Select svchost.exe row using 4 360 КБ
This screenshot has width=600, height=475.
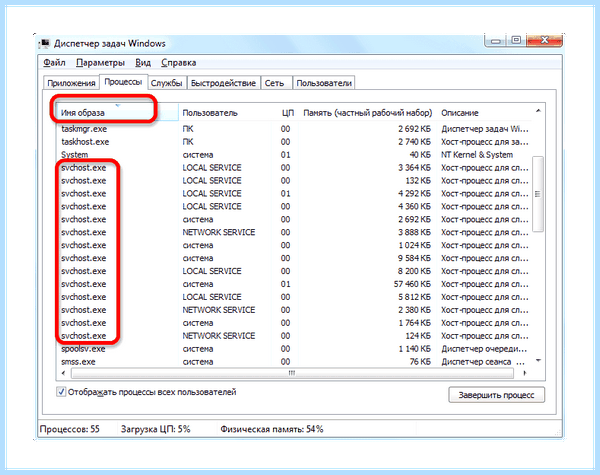(x=295, y=206)
